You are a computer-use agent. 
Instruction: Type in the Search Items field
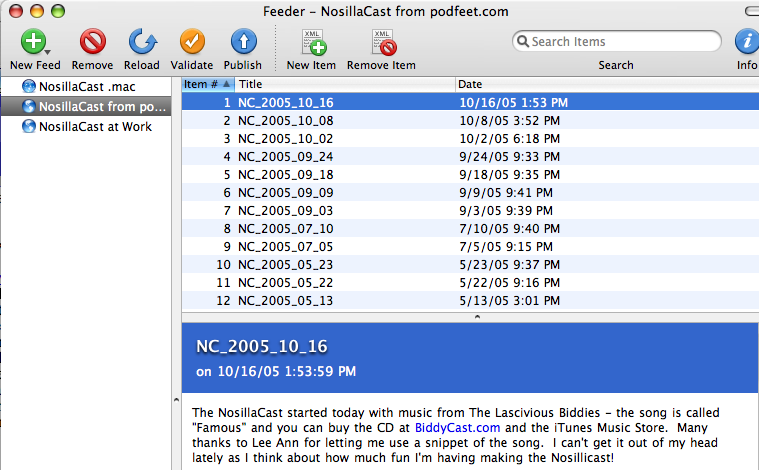click(620, 42)
